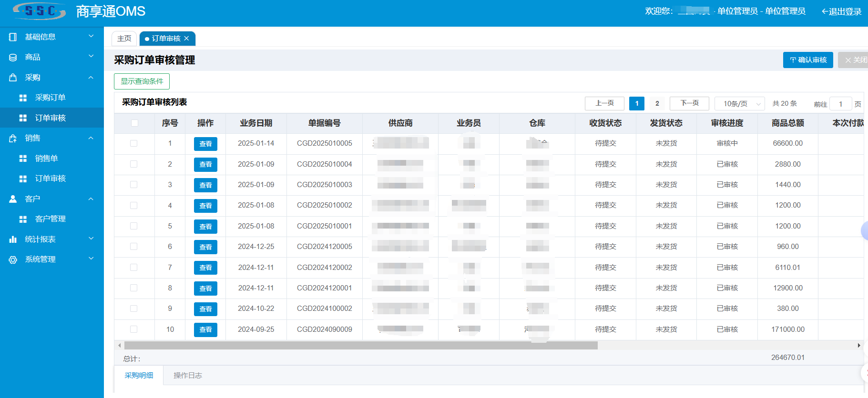
Task: Click the 采购 shopping bag icon
Action: pyautogui.click(x=13, y=78)
